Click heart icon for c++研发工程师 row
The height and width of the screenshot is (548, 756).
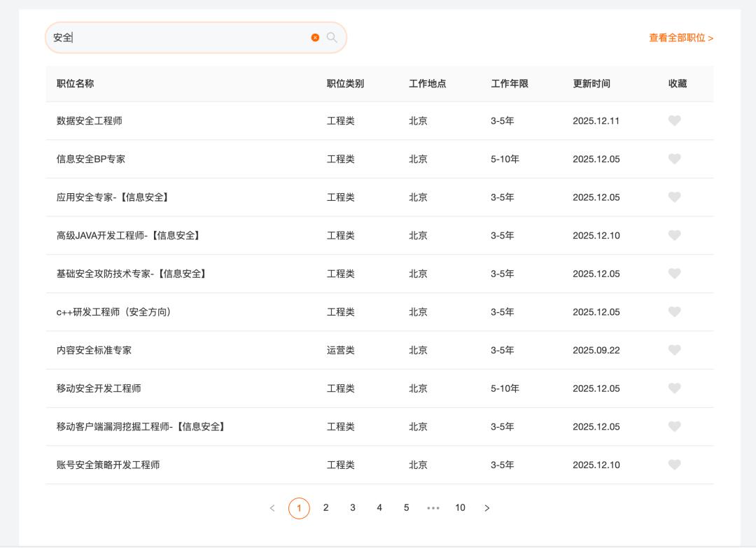(674, 312)
